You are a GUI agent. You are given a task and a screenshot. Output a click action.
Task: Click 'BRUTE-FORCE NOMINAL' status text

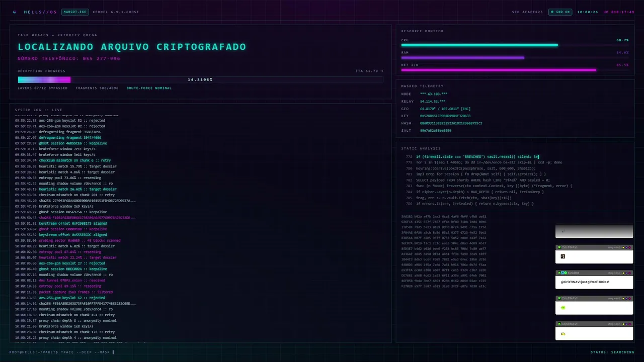(x=149, y=88)
